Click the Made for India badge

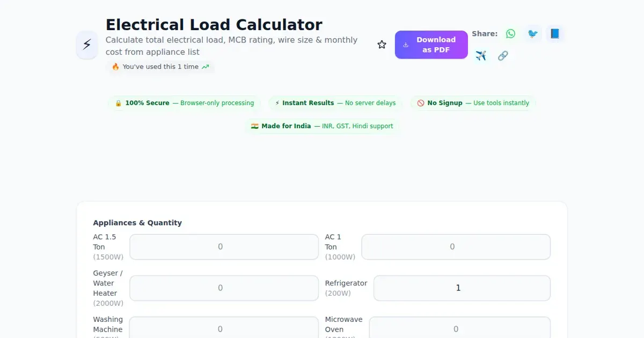322,126
